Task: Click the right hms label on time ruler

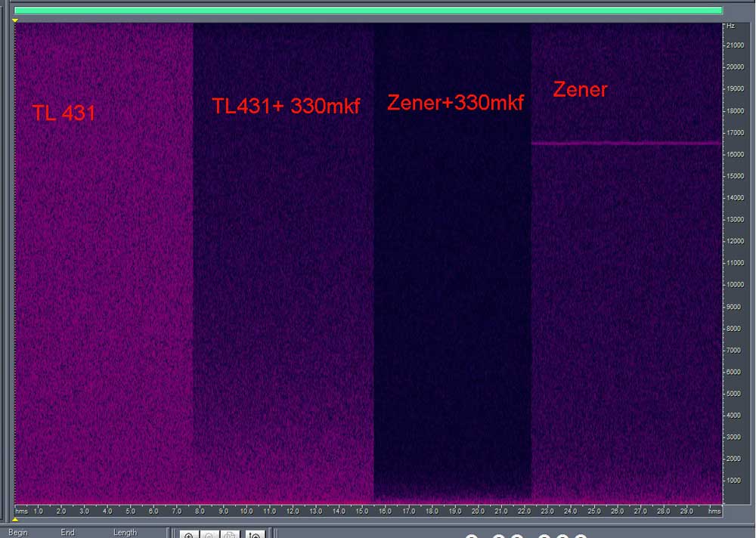Action: (x=714, y=511)
